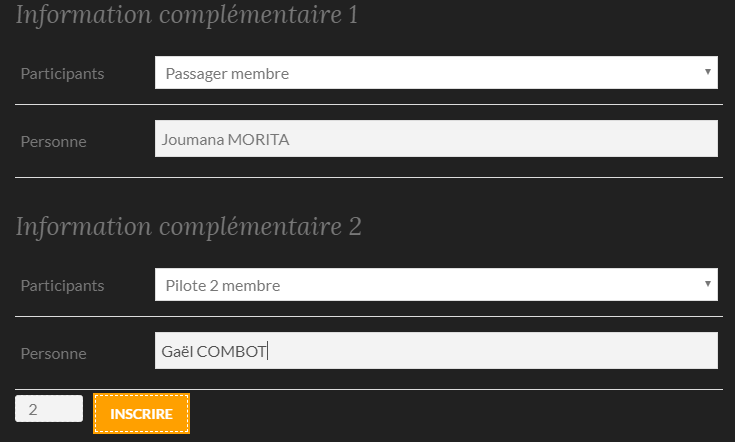735x442 pixels.
Task: Click the arrow of the 'Pilote 2 membre' dropdown
Action: (x=708, y=284)
